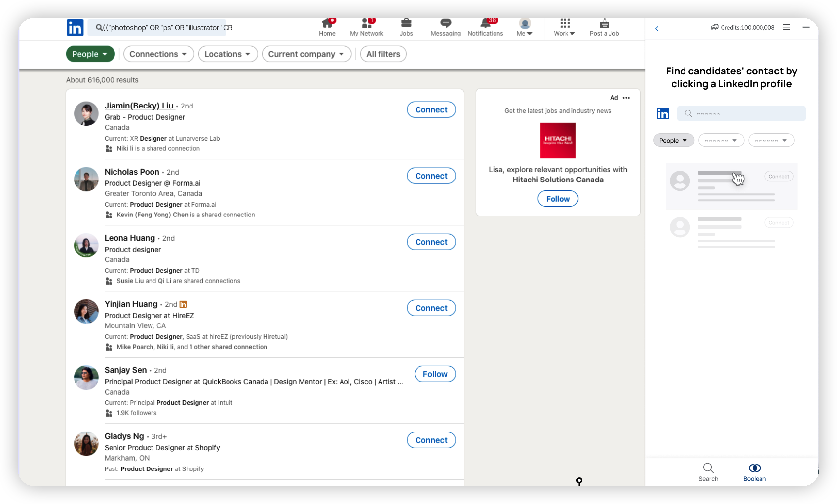
Task: Open Leona Huang profile name
Action: point(130,238)
